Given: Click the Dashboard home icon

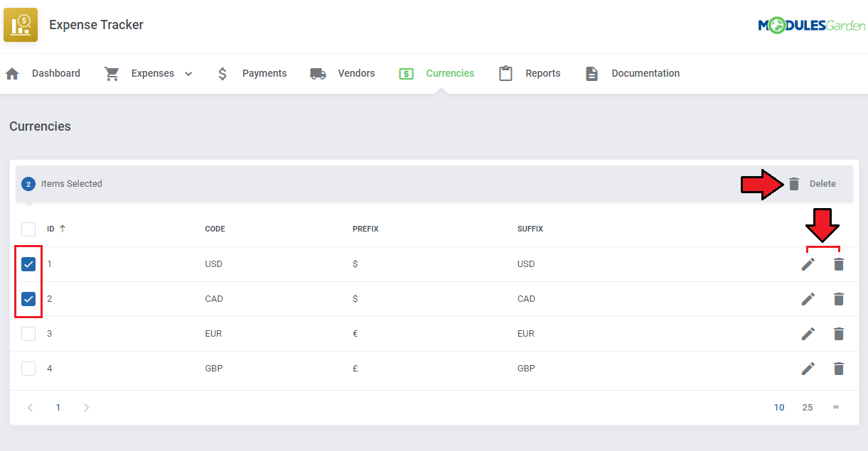Looking at the screenshot, I should [12, 73].
